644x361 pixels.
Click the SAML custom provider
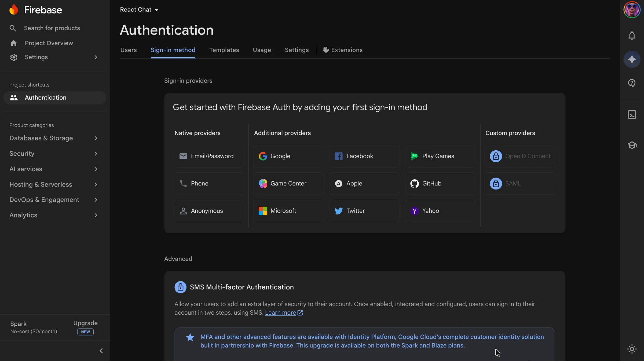click(520, 184)
